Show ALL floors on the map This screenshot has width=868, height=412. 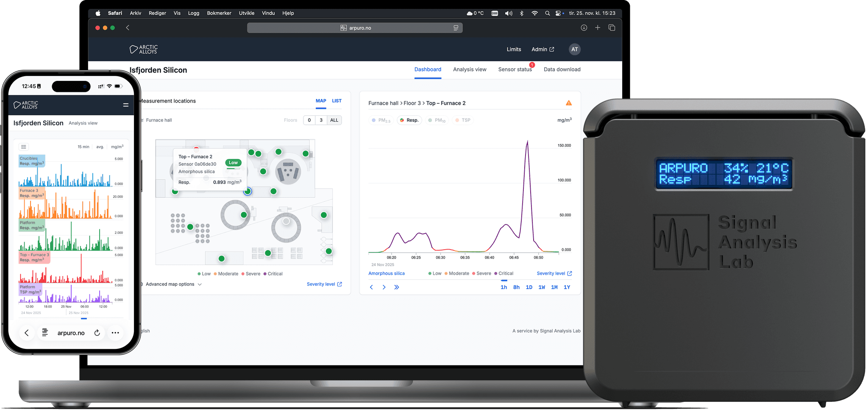click(x=334, y=120)
